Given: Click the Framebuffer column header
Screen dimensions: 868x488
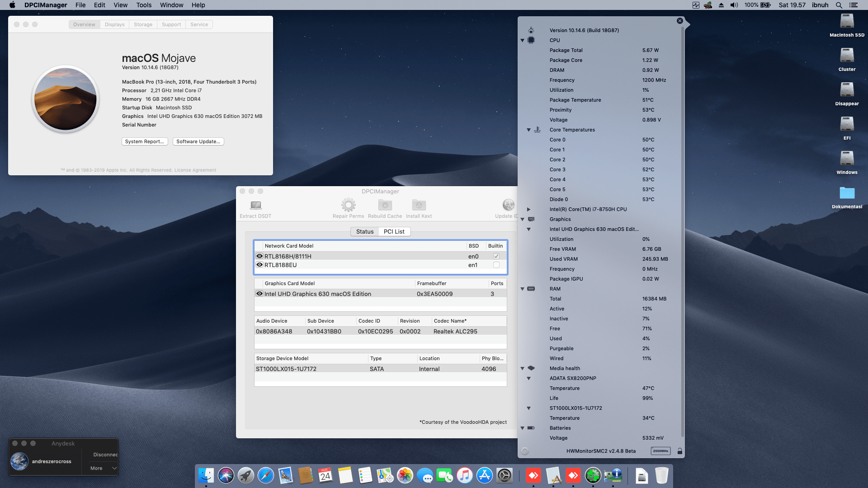Looking at the screenshot, I should point(451,283).
